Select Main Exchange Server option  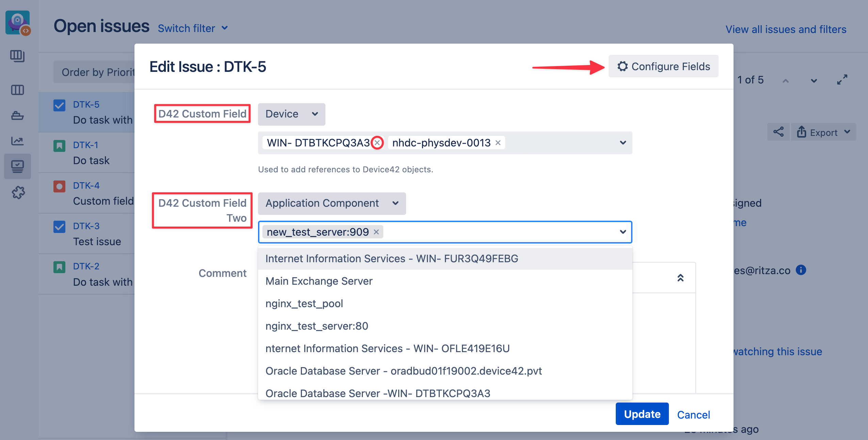(319, 281)
